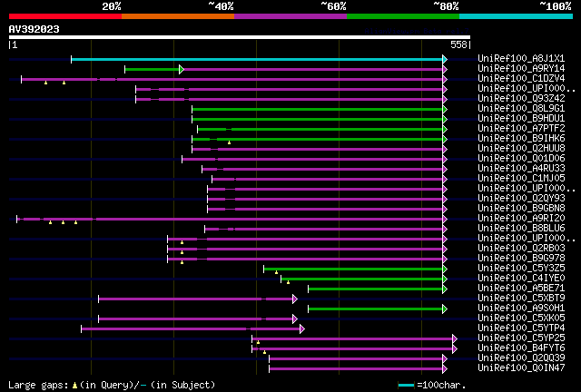This screenshot has width=581, height=392.
Task: Click the UniRef100_B9G978 label
Action: pyautogui.click(x=521, y=259)
